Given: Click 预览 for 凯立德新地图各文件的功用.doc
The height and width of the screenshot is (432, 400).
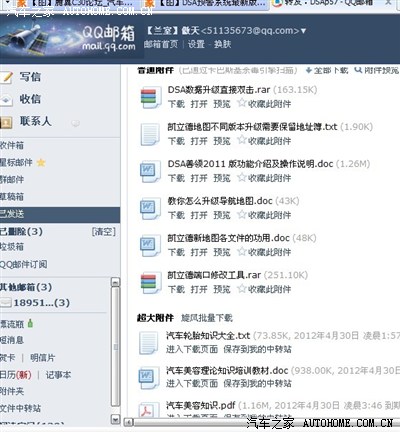Looking at the screenshot, I should click(222, 252).
